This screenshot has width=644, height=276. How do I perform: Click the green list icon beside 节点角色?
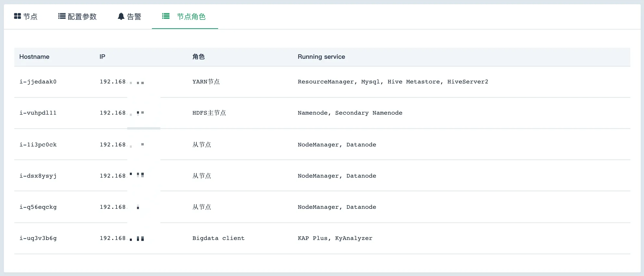pos(166,16)
